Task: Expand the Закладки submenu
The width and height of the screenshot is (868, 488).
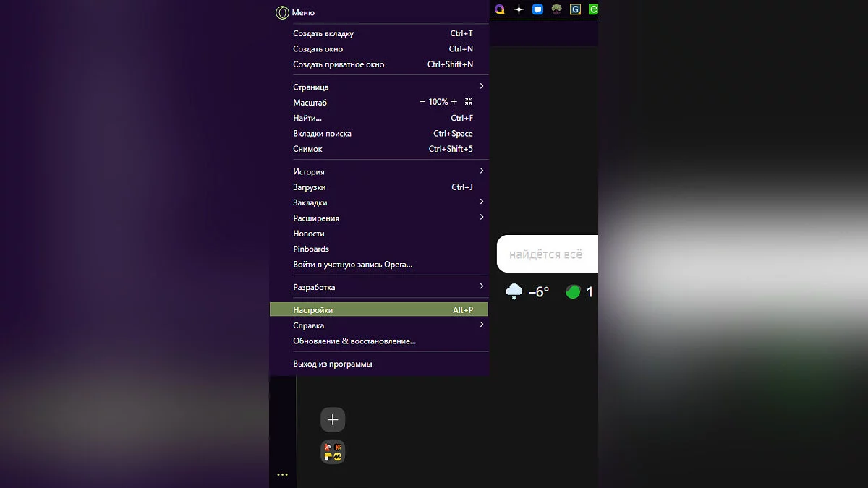Action: 379,202
